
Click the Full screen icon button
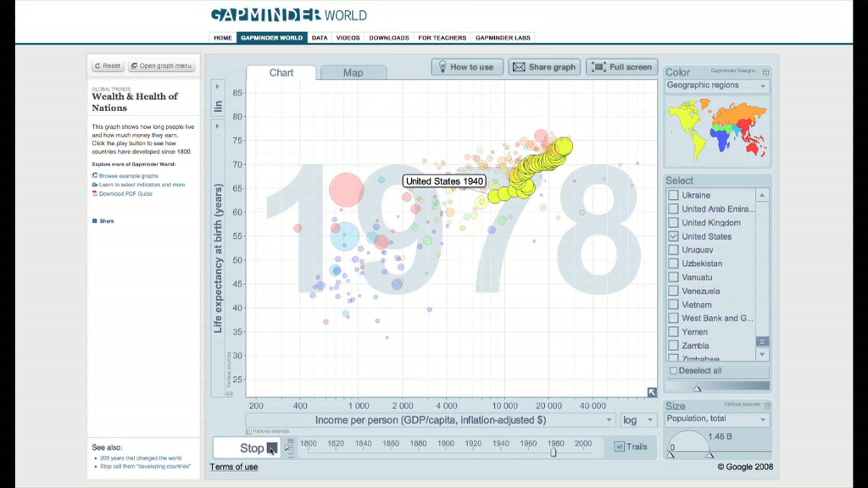598,67
